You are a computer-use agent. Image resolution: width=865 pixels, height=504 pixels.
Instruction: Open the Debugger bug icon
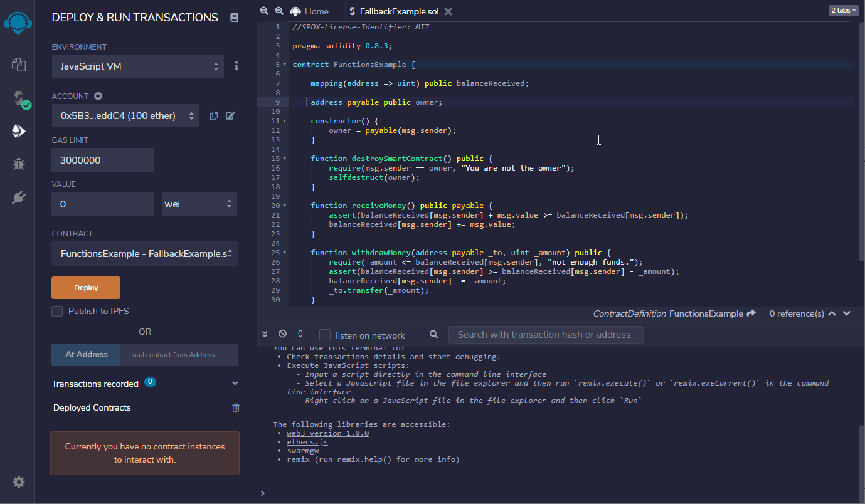(x=18, y=165)
